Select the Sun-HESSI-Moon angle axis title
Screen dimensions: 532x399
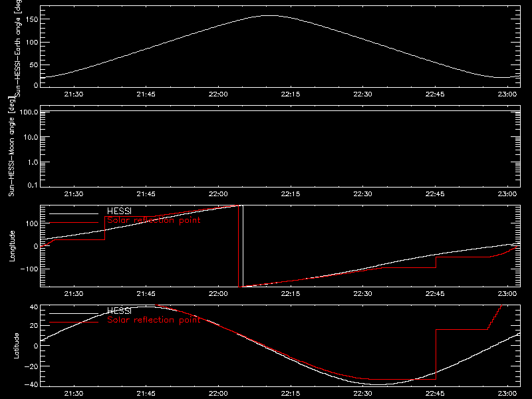(11, 146)
